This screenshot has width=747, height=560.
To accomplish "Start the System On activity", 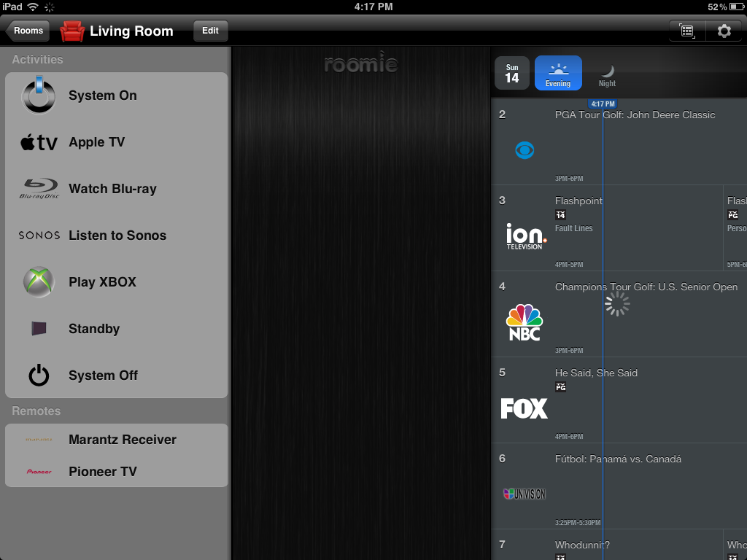I will pos(117,96).
